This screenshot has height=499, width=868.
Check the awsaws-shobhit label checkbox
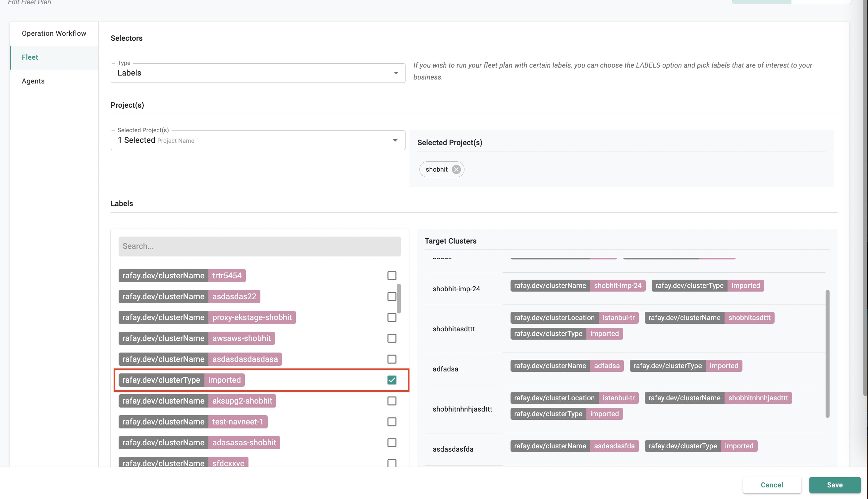(392, 338)
